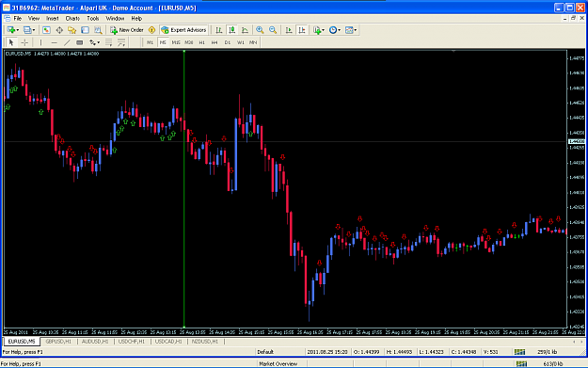The height and width of the screenshot is (368, 588).
Task: Click the connection bars icon beside 259/1 kb
Action: click(x=519, y=352)
